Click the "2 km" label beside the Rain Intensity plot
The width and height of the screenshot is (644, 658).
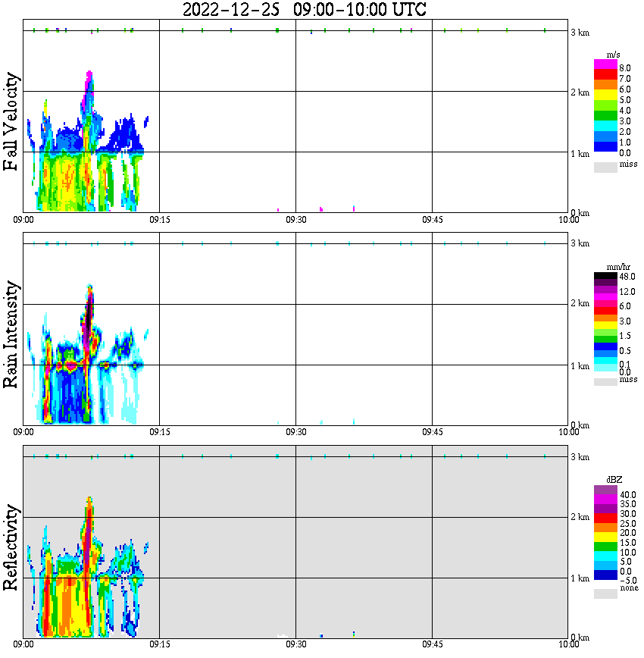580,303
